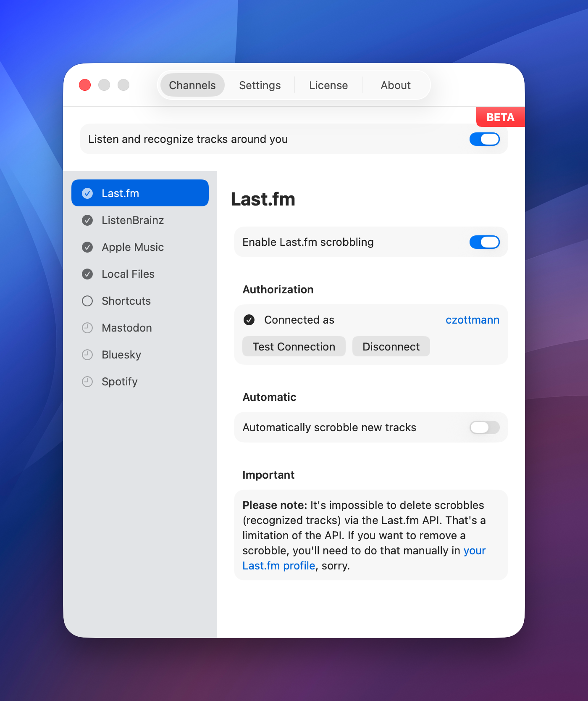This screenshot has width=588, height=701.
Task: Click the Mastodon clock icon
Action: (x=87, y=328)
